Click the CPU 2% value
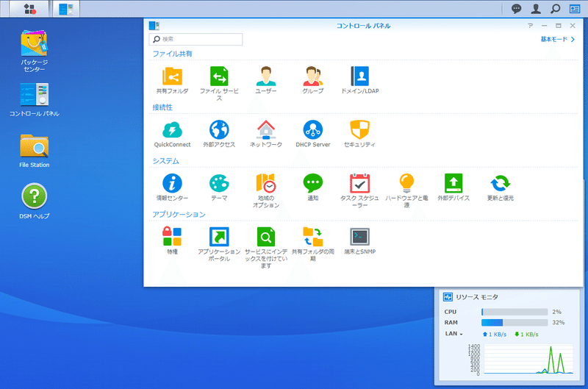This screenshot has width=588, height=389. [x=557, y=312]
